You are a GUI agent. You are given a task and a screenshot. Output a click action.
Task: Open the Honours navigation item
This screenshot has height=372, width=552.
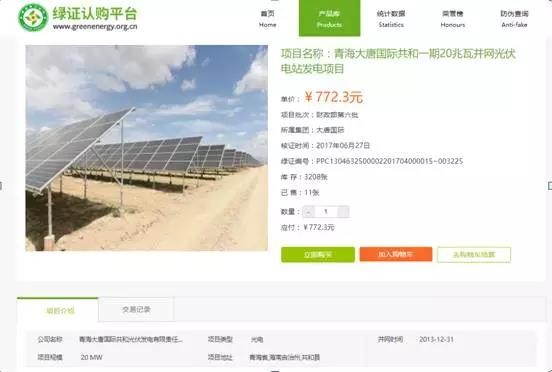pyautogui.click(x=453, y=19)
